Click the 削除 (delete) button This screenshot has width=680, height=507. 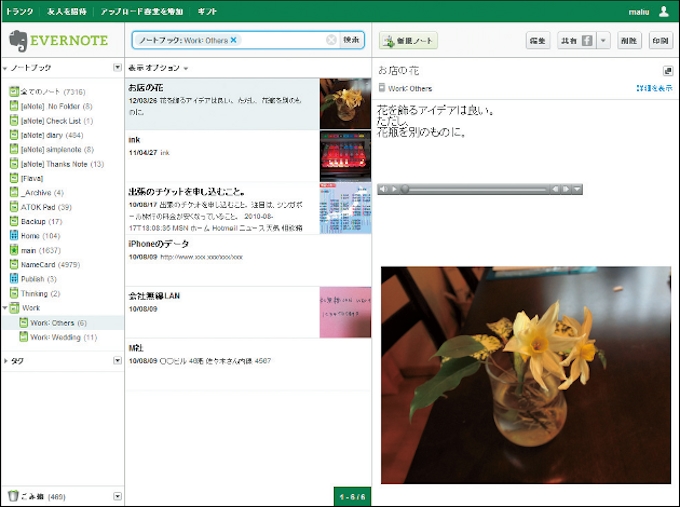[627, 41]
